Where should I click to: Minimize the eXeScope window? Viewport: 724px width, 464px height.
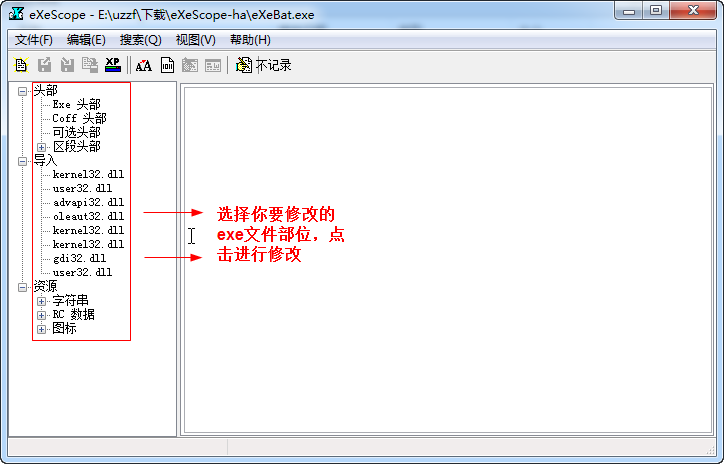[x=629, y=11]
